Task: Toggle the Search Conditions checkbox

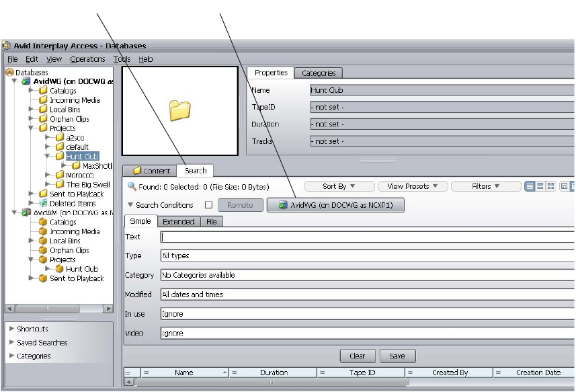Action: [x=208, y=205]
